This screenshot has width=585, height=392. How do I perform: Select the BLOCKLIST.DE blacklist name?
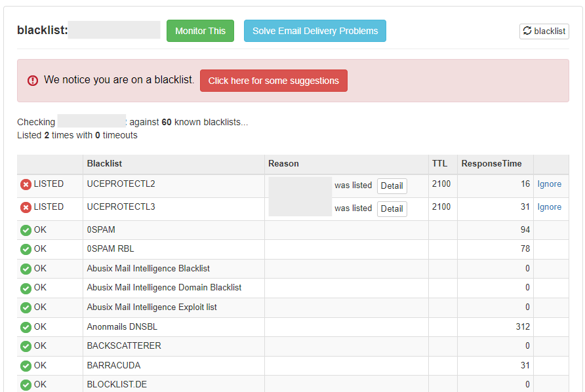(x=117, y=385)
